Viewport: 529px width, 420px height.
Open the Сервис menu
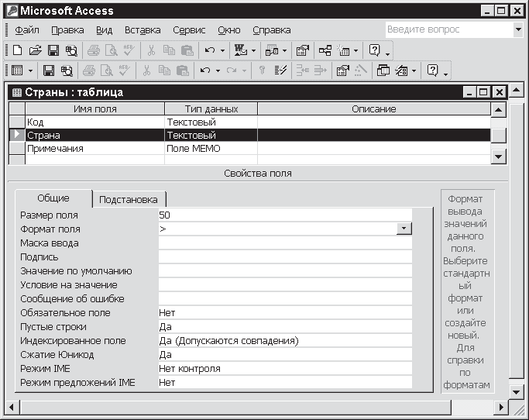(189, 30)
